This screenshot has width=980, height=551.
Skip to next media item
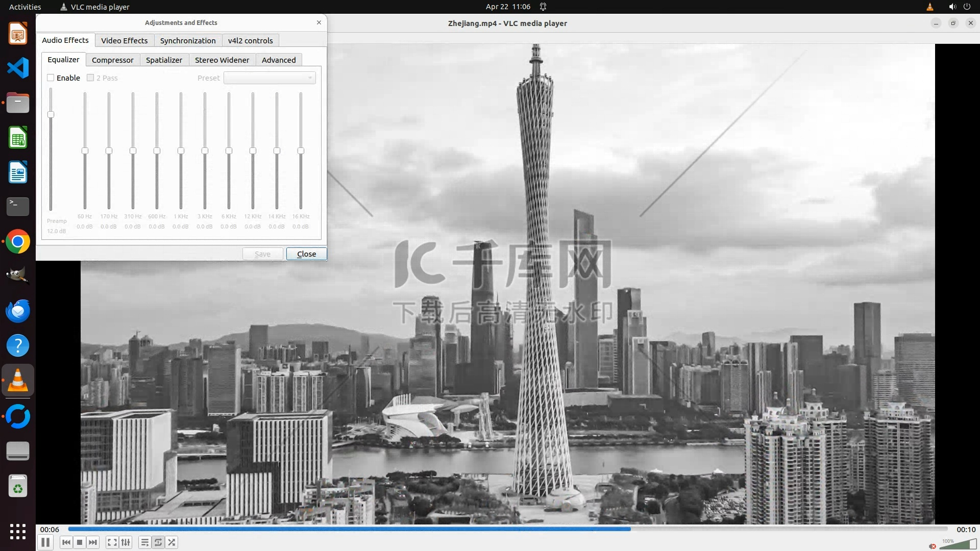tap(93, 542)
